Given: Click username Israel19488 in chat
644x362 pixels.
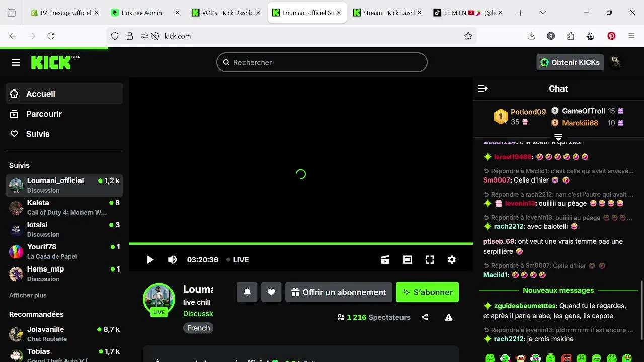Looking at the screenshot, I should (x=513, y=157).
